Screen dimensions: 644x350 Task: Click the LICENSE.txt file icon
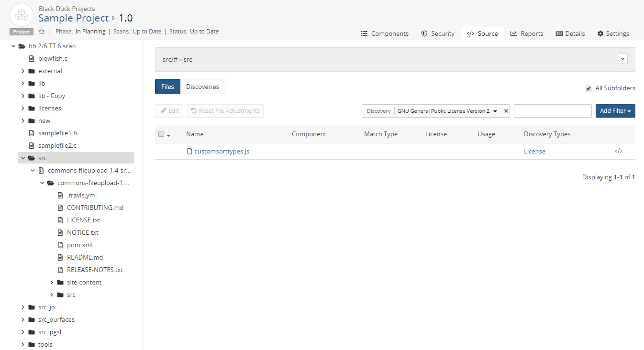(60, 220)
